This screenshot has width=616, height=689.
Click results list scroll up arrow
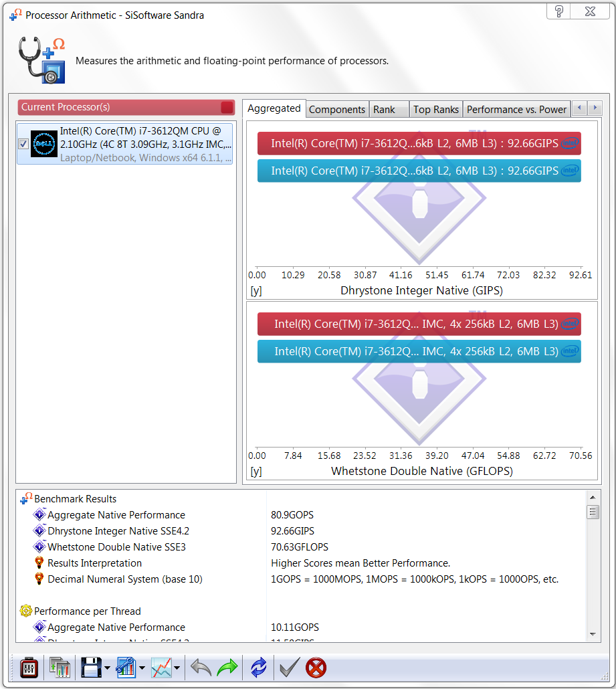593,497
